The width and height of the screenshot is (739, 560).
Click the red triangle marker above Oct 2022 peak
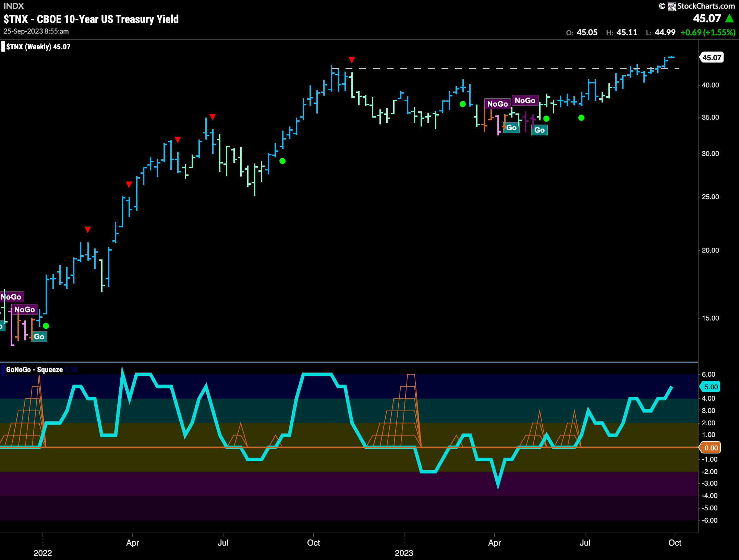351,60
